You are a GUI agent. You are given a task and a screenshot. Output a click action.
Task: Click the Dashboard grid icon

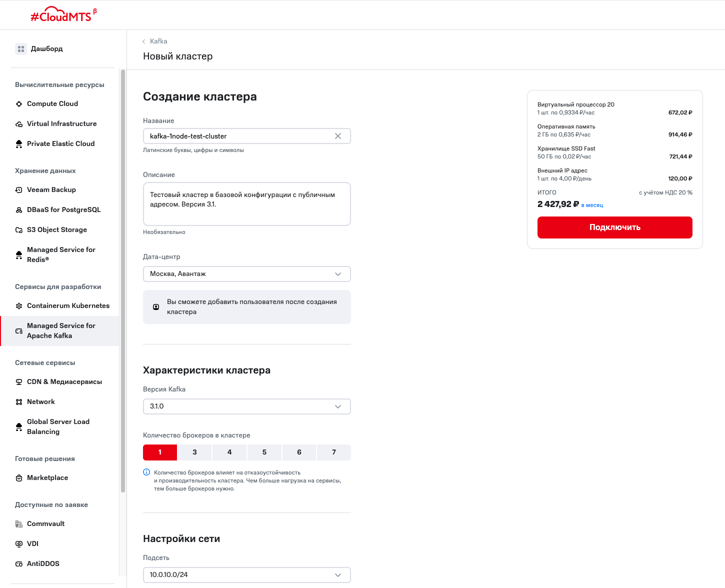pyautogui.click(x=21, y=49)
